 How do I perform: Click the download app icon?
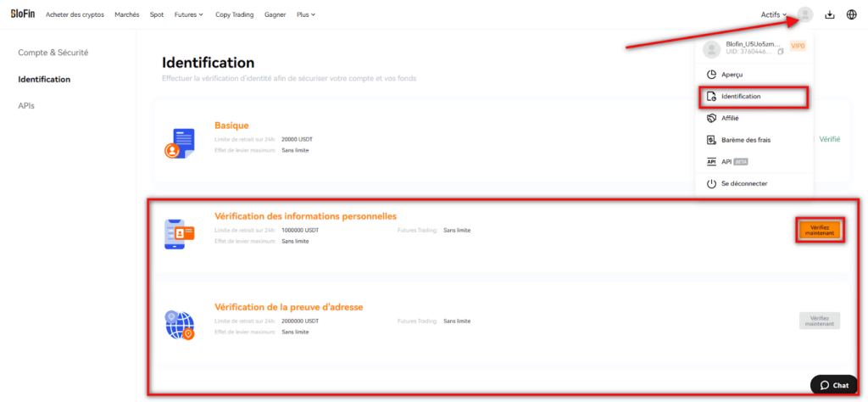click(x=830, y=14)
